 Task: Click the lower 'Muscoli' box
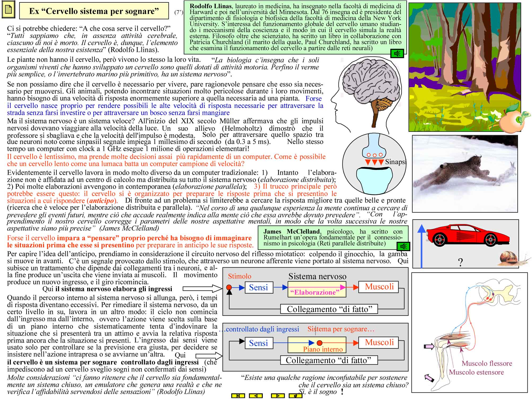point(379,343)
